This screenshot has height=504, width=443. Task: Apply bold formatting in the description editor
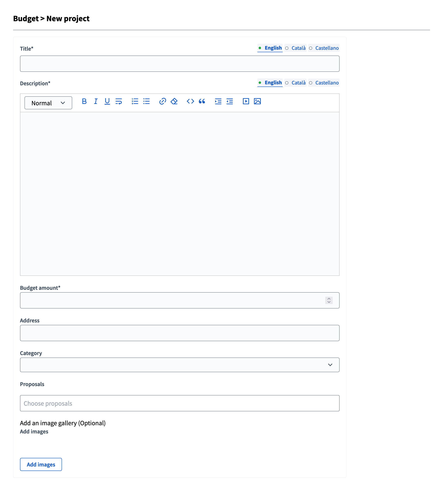click(84, 101)
